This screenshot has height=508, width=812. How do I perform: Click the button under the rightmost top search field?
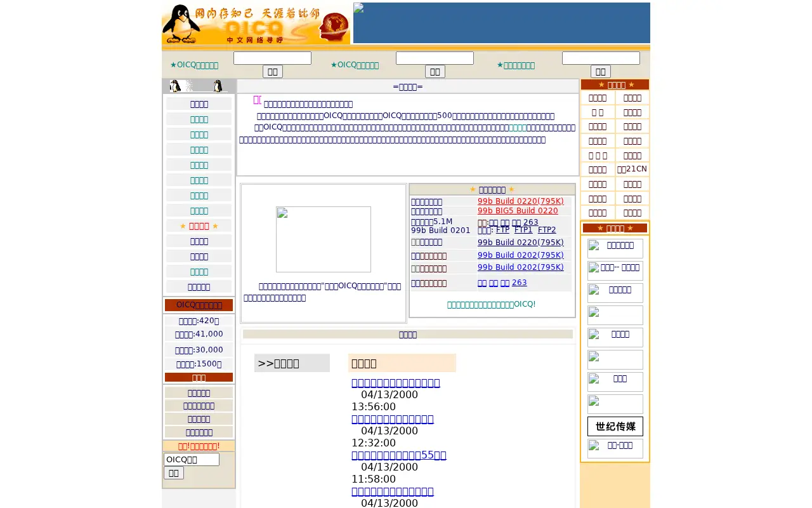(x=601, y=72)
